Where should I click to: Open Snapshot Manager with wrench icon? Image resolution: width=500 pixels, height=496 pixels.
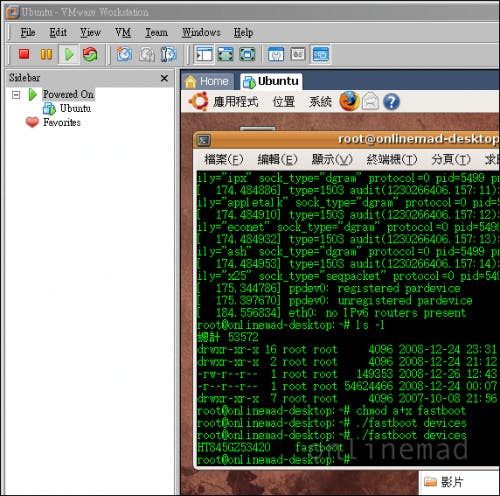click(x=168, y=54)
